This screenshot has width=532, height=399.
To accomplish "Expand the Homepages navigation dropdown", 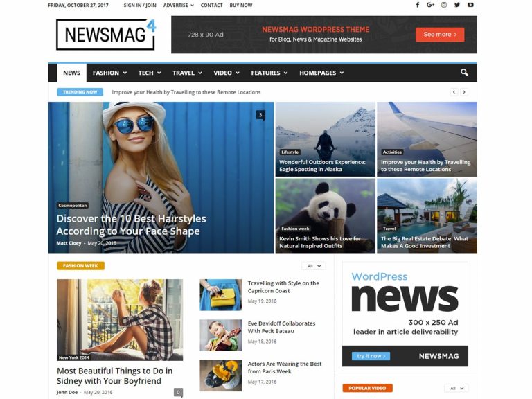I will [x=321, y=73].
